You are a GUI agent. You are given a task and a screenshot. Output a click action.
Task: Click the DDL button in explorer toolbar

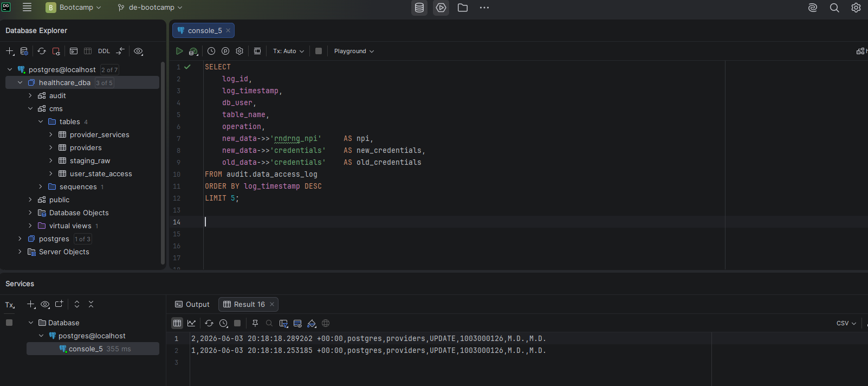(104, 51)
